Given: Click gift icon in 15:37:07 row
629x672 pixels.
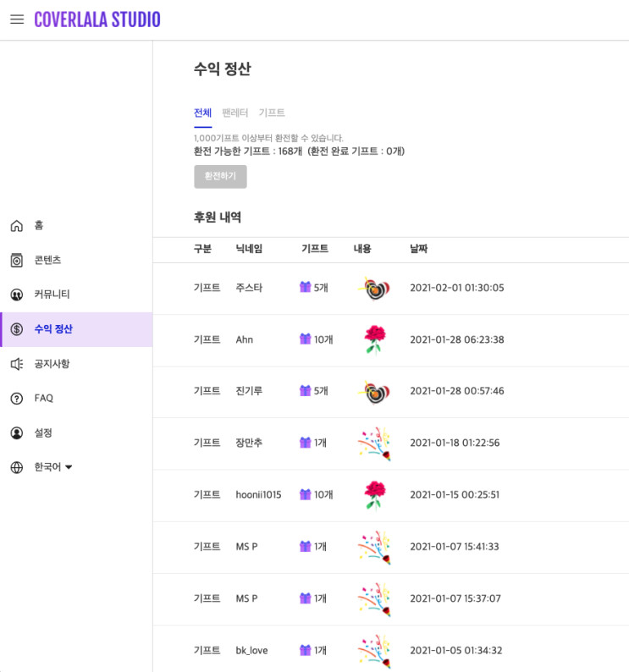Looking at the screenshot, I should (305, 598).
